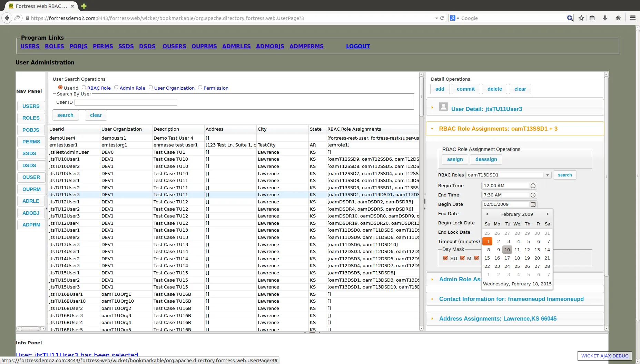
Task: Click the User ID search field
Action: point(126,102)
